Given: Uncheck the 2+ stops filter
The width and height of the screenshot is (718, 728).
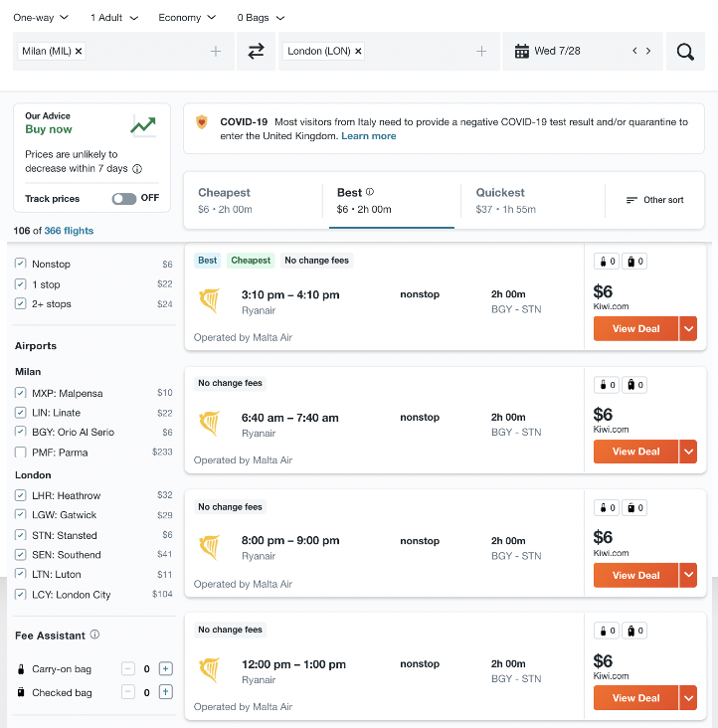Looking at the screenshot, I should 21,303.
